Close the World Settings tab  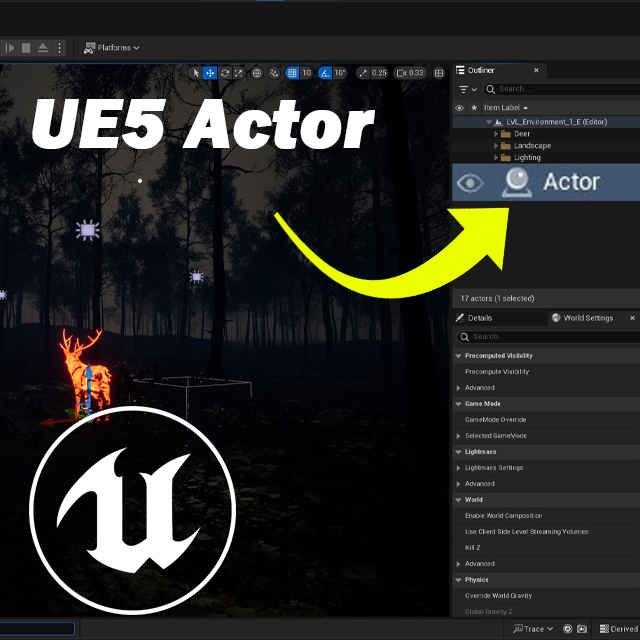coord(632,318)
